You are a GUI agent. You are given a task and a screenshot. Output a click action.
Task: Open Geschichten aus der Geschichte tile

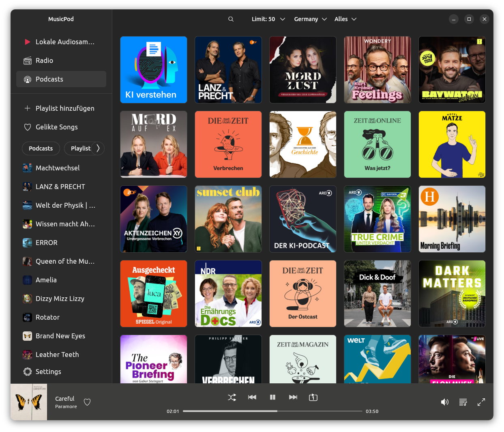coord(303,144)
